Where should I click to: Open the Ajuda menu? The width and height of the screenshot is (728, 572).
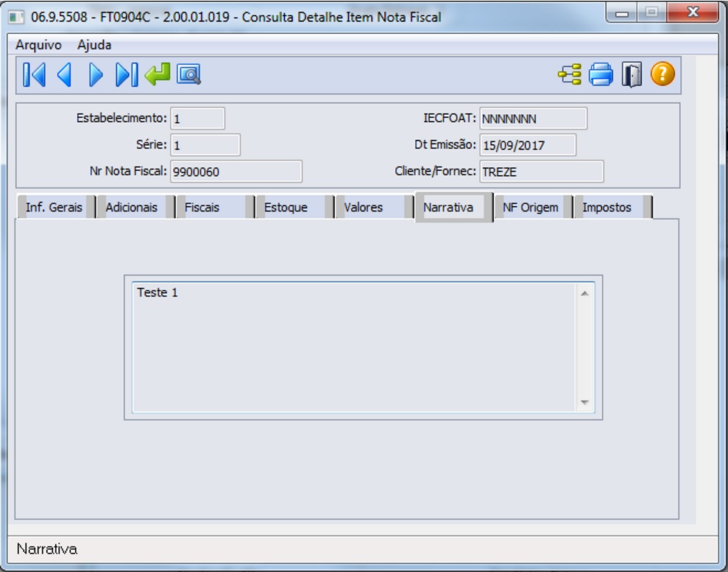(x=94, y=45)
